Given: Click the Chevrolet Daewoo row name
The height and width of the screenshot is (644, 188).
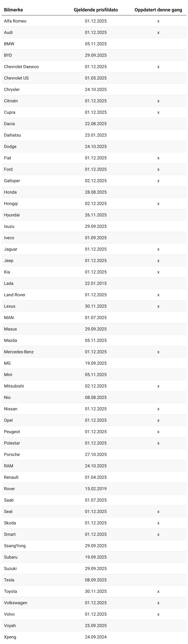Looking at the screenshot, I should click(22, 67).
